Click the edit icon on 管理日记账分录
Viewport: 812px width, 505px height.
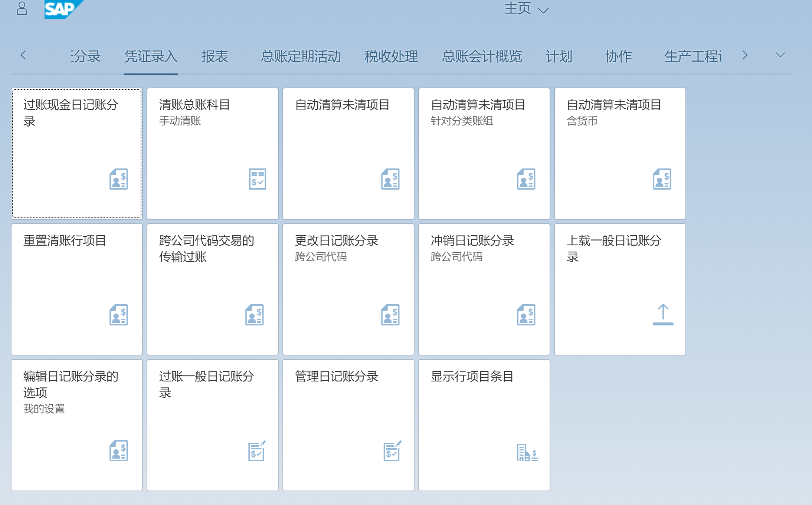[392, 452]
